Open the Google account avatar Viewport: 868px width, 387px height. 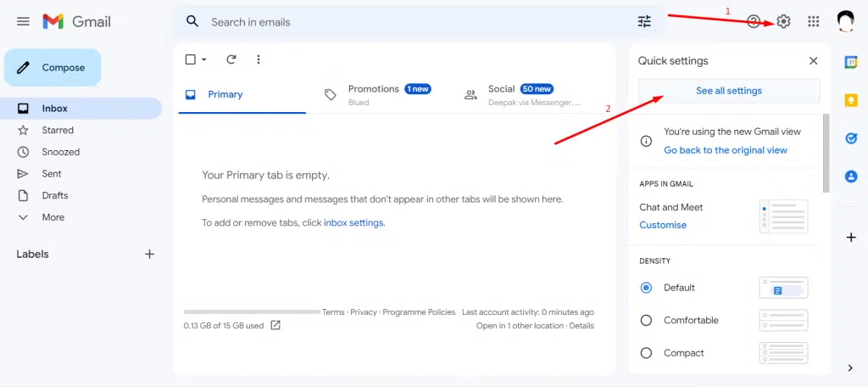coord(845,21)
